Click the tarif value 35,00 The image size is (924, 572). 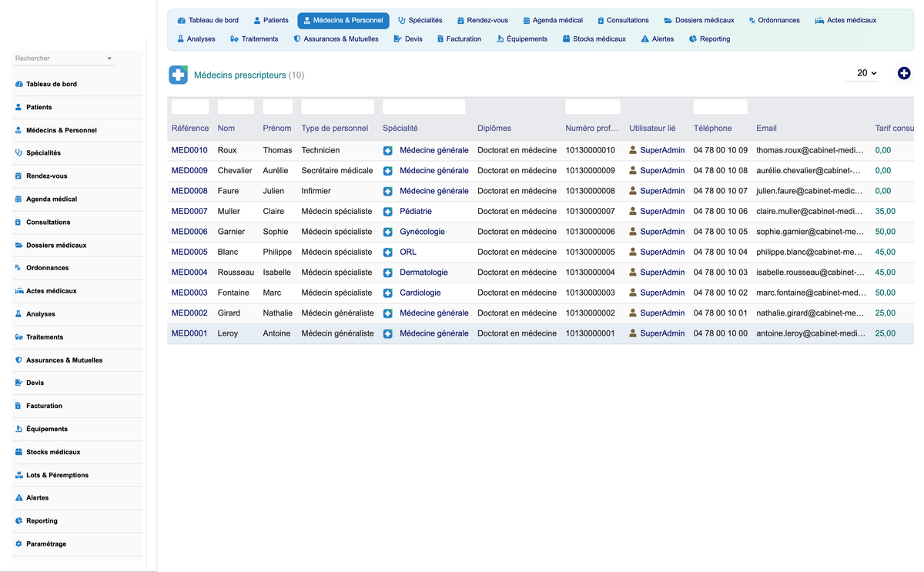(x=885, y=211)
